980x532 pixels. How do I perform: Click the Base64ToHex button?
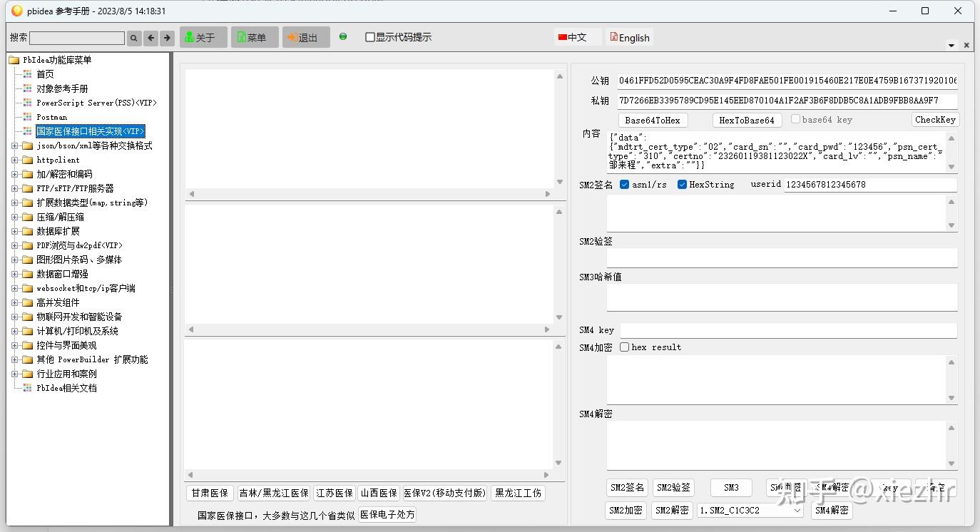(x=653, y=119)
